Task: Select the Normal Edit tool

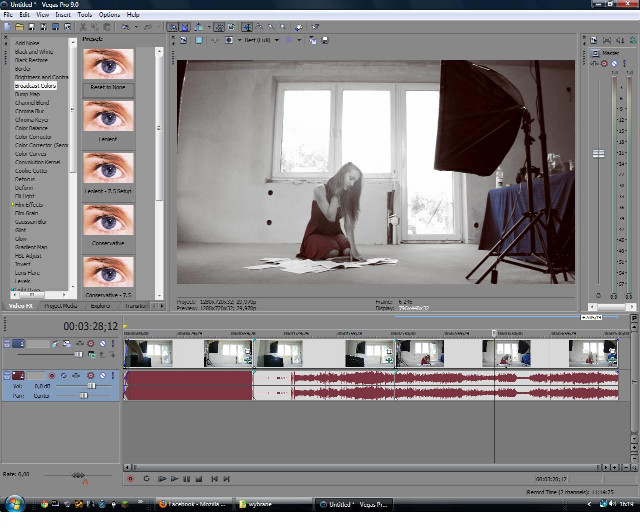Action: pos(247,27)
